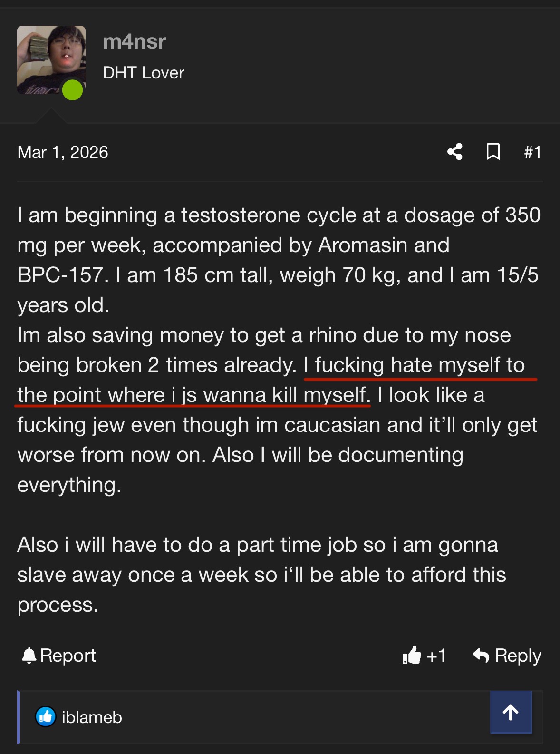The height and width of the screenshot is (754, 560).
Task: Report this post via the Report text
Action: tap(68, 656)
